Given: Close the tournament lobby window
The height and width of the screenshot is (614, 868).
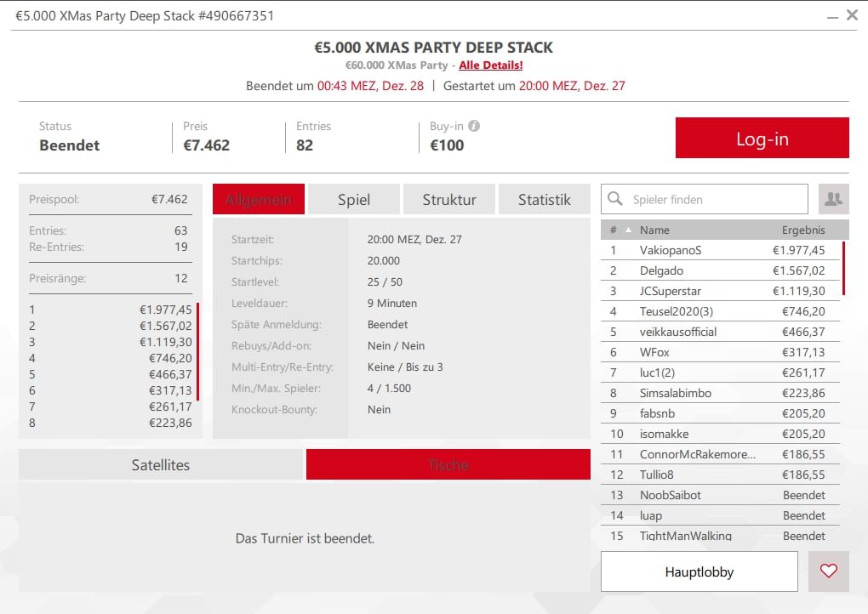Looking at the screenshot, I should 852,15.
